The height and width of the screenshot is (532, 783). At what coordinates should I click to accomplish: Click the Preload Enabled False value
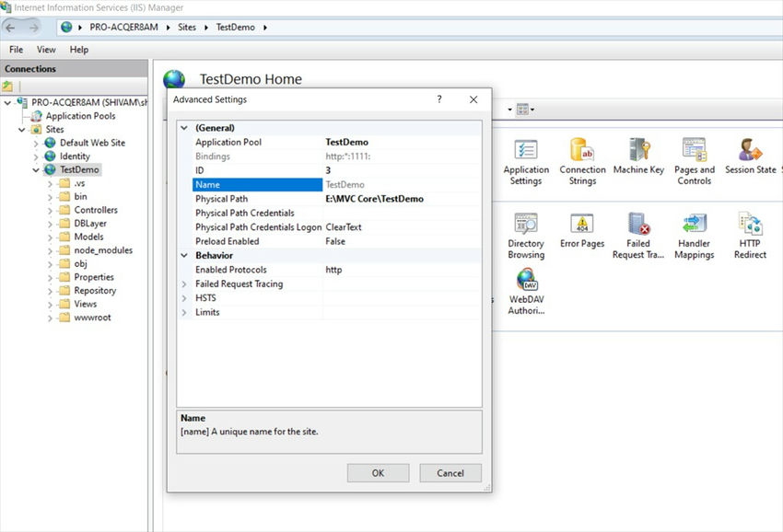tap(335, 241)
